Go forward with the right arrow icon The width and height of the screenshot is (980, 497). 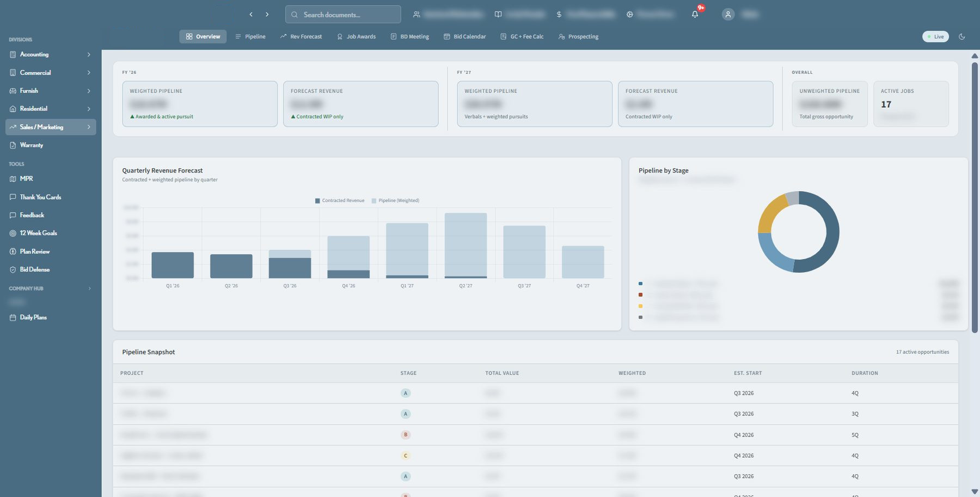click(267, 15)
